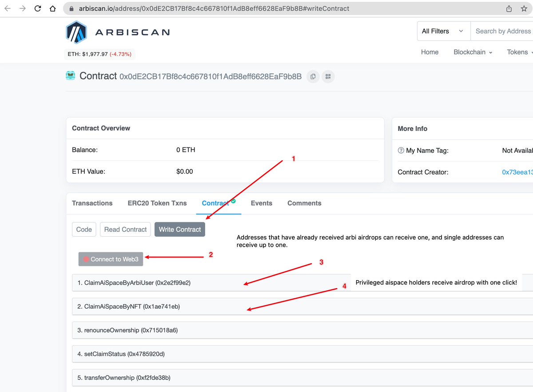Copy the contract address to clipboard

click(313, 76)
